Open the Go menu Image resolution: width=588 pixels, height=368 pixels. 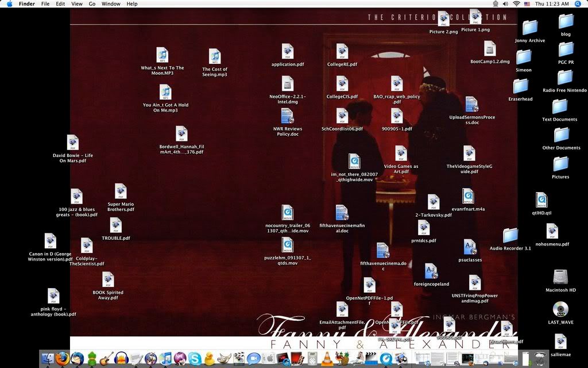[92, 4]
